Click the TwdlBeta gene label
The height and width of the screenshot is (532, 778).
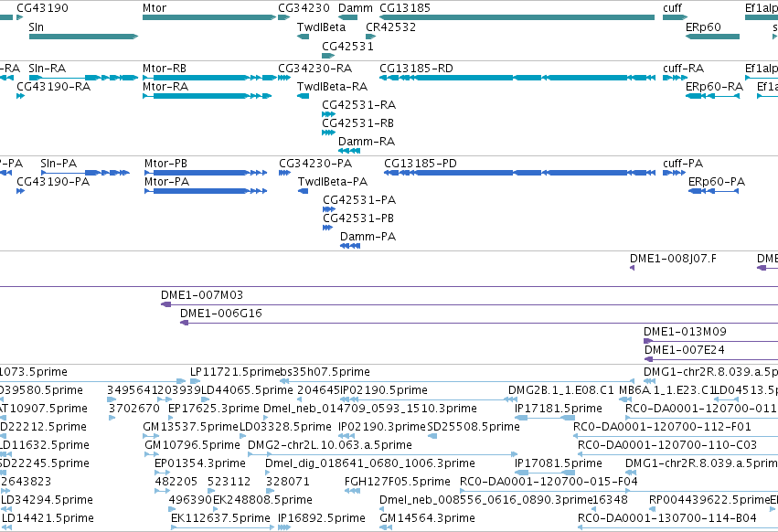tap(321, 27)
